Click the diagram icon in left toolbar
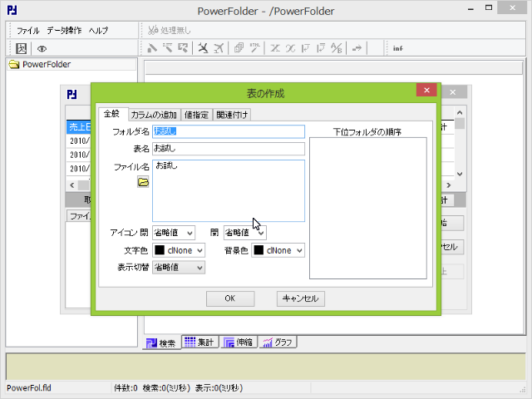This screenshot has height=399, width=532. pyautogui.click(x=21, y=48)
